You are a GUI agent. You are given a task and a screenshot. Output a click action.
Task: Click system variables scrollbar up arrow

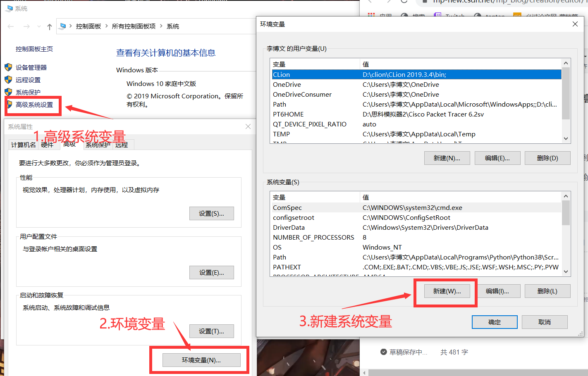click(566, 196)
